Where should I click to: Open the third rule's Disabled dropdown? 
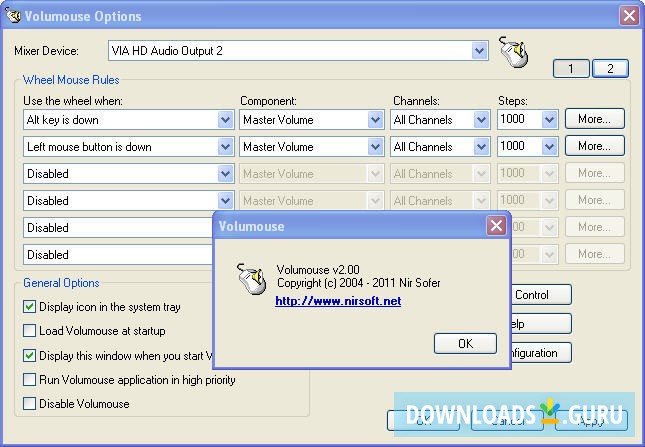(x=225, y=174)
